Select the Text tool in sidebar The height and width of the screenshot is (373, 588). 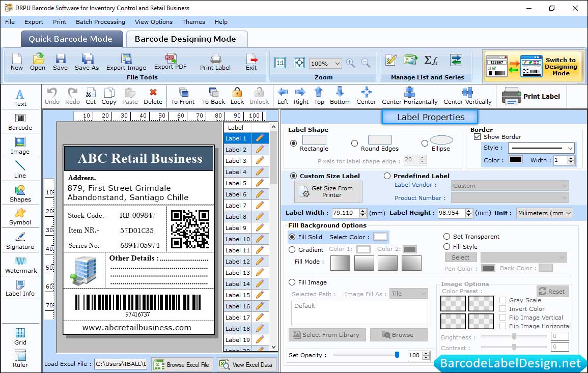tap(20, 98)
